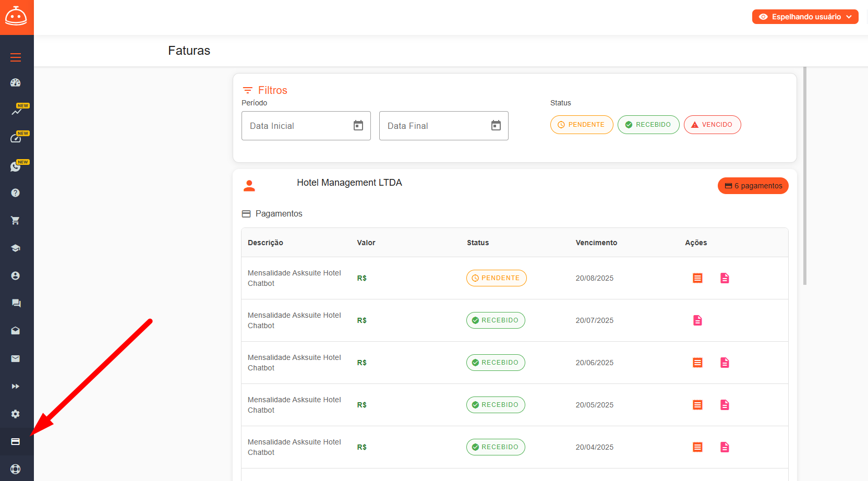Toggle the VENCIDO status filter chip
The height and width of the screenshot is (481, 868).
click(x=713, y=125)
